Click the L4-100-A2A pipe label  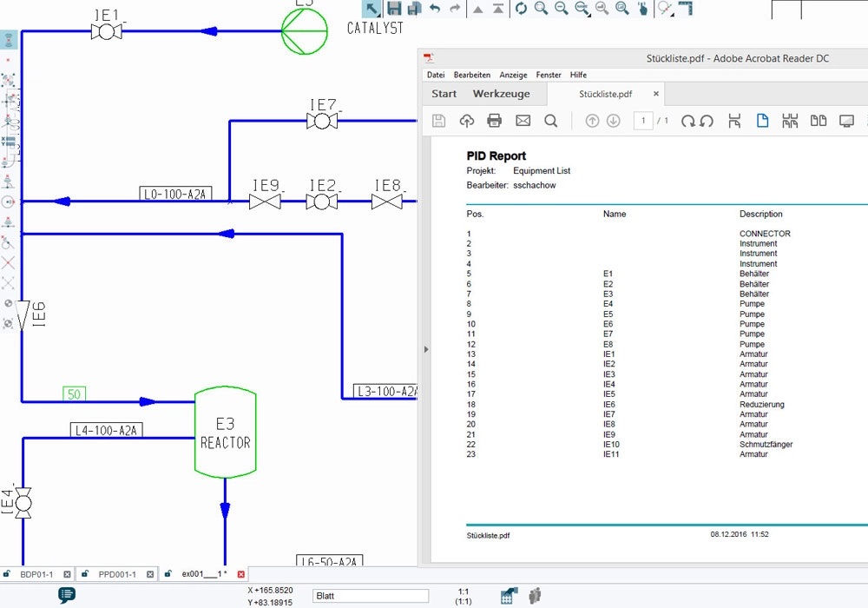106,430
